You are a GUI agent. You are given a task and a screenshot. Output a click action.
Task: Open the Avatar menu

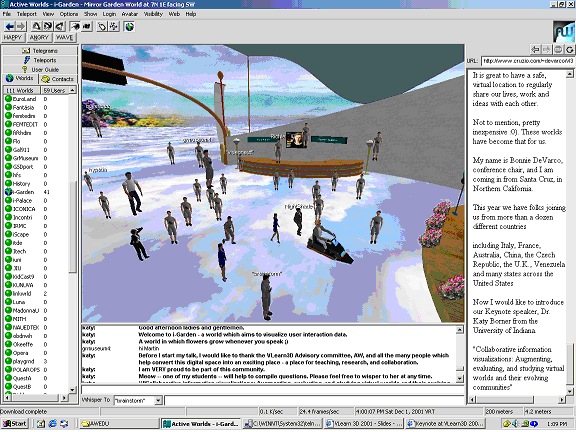(x=130, y=14)
